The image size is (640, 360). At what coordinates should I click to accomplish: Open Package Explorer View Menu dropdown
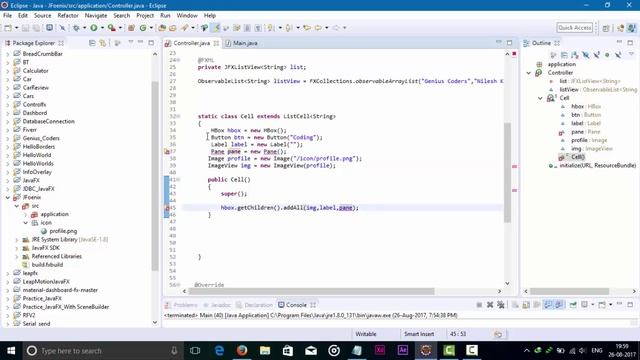131,42
